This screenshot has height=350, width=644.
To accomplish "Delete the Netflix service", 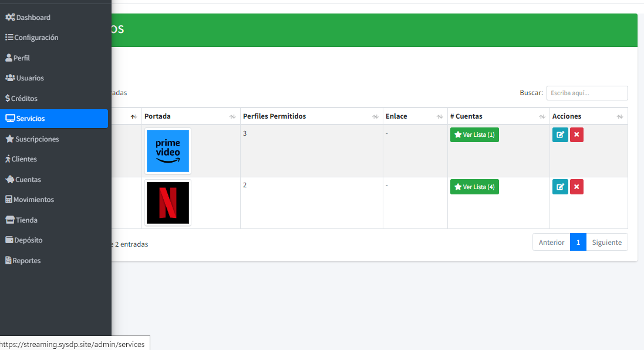I will (x=576, y=187).
